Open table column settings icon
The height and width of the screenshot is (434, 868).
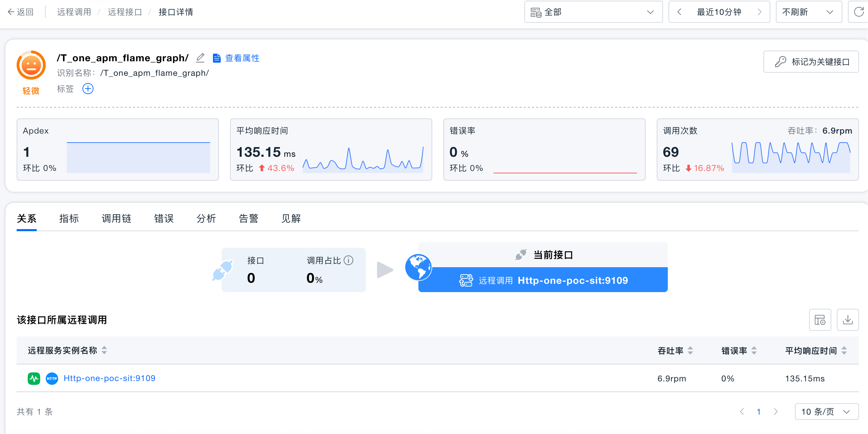coord(820,320)
